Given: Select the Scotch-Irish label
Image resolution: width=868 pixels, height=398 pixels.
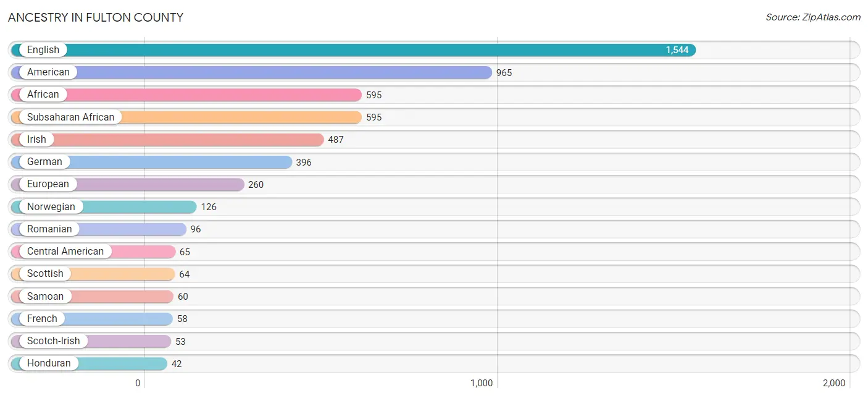Looking at the screenshot, I should [53, 341].
